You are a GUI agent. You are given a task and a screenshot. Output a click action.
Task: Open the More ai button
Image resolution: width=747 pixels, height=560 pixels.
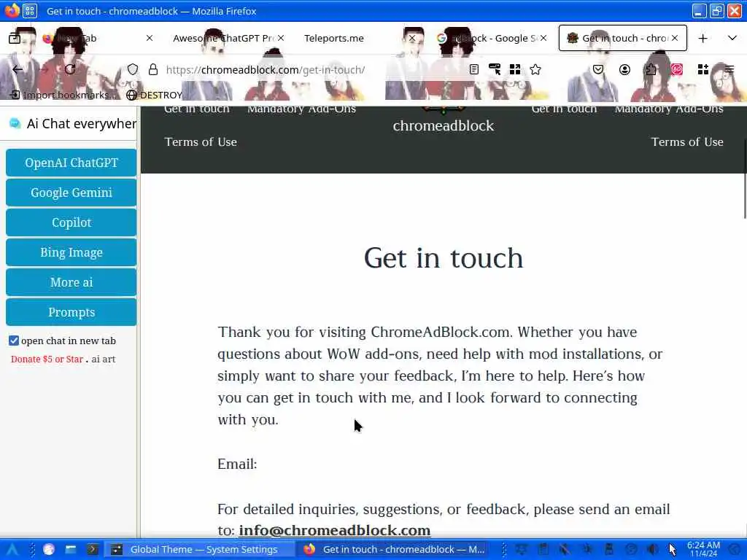[71, 282]
